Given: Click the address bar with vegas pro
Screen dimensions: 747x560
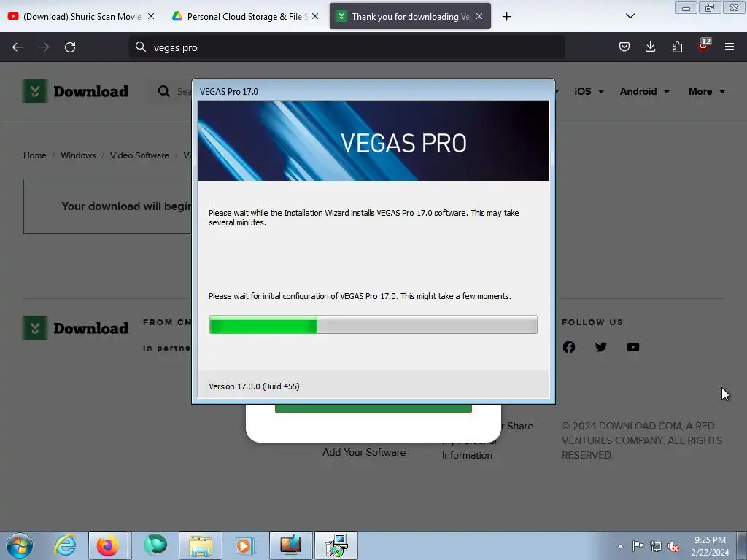Looking at the screenshot, I should click(347, 47).
